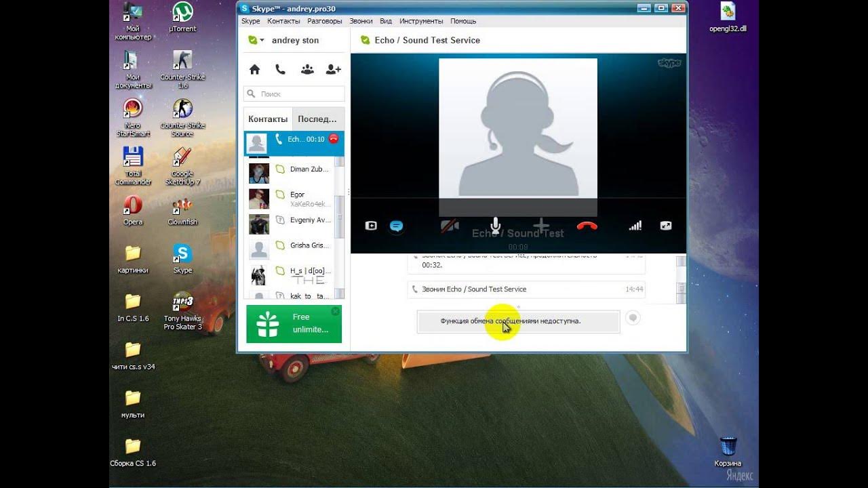The image size is (868, 488).
Task: Add a contact with the person-plus icon
Action: click(333, 69)
